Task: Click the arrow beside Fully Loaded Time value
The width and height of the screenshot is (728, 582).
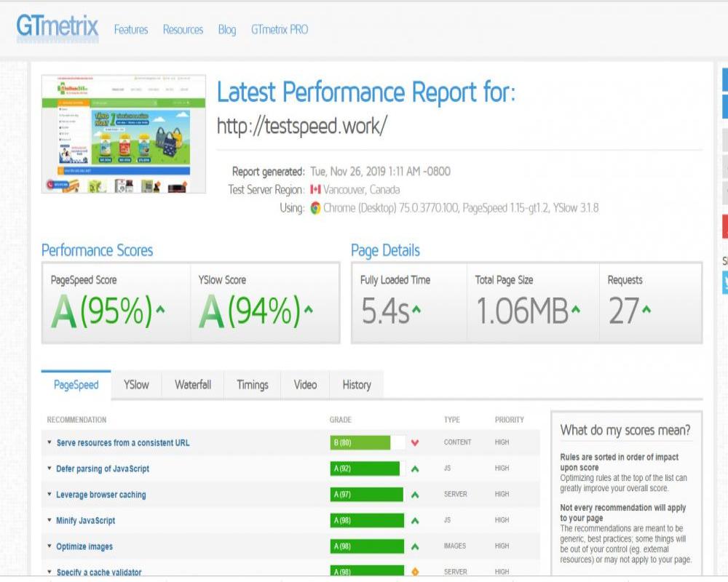Action: pyautogui.click(x=416, y=311)
